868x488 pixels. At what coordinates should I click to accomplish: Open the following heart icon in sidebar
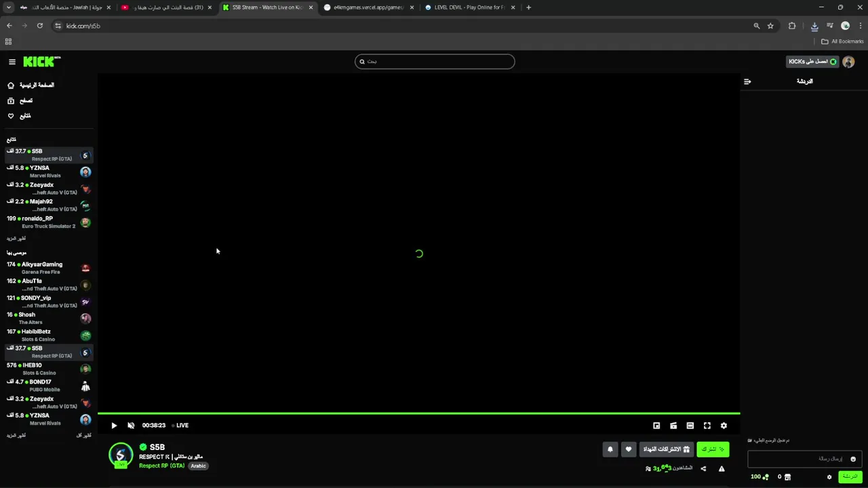point(11,116)
